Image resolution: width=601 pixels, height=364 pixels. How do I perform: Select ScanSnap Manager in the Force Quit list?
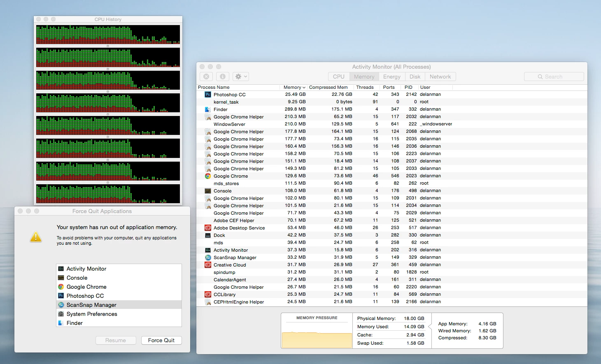[x=119, y=305]
